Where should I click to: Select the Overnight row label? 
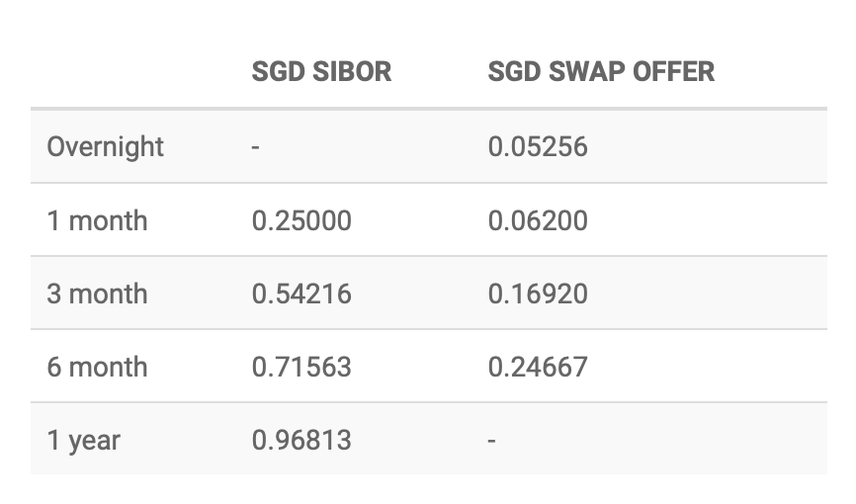tap(105, 147)
